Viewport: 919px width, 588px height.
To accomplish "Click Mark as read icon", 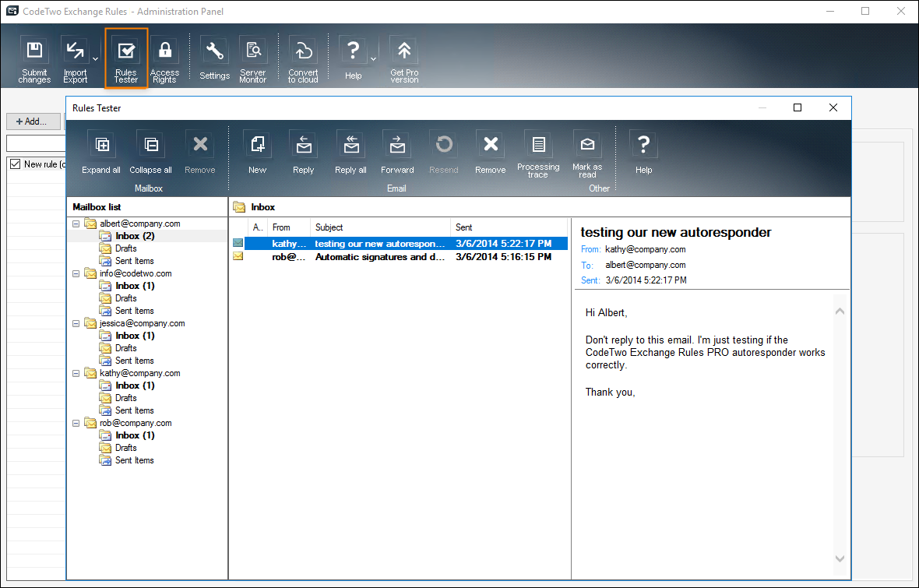I will pos(587,153).
